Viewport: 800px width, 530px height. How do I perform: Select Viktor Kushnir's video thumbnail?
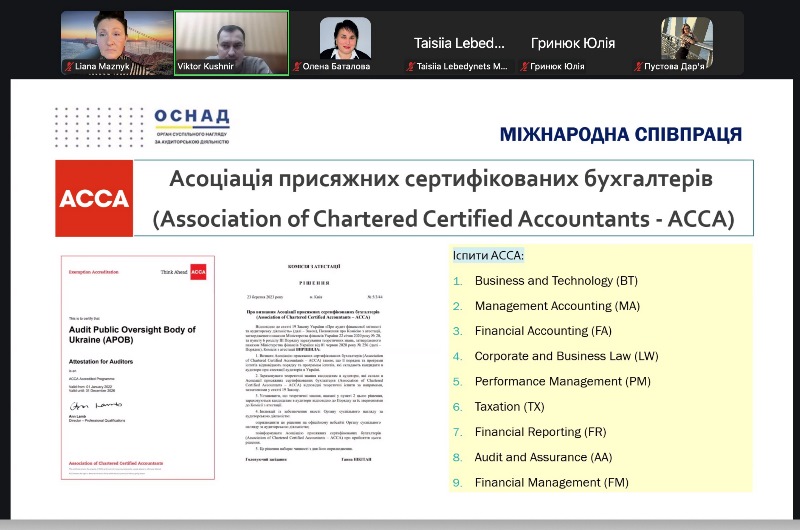click(x=232, y=43)
